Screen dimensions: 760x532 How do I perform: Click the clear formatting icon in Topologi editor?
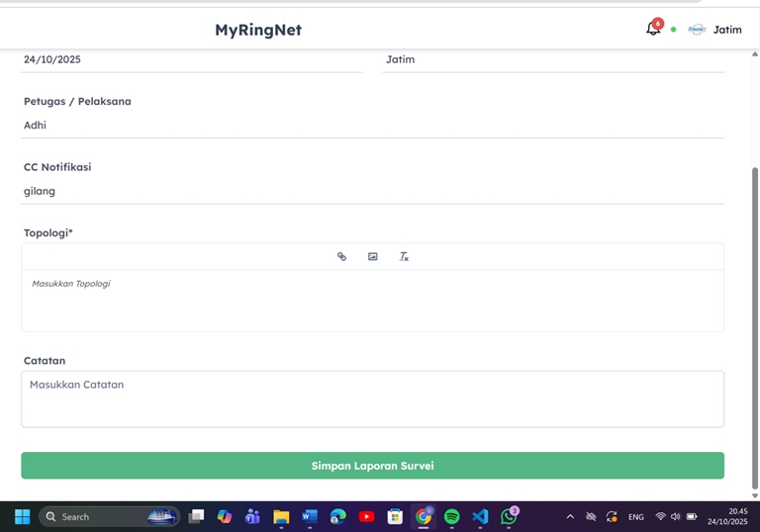404,256
